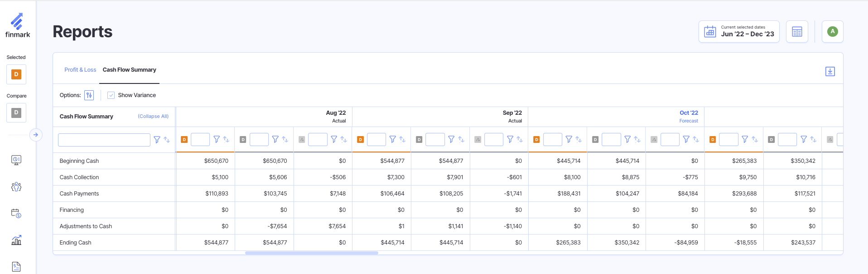Toggle the orange Selected scenario D box
Image resolution: width=868 pixels, height=274 pixels.
point(16,74)
